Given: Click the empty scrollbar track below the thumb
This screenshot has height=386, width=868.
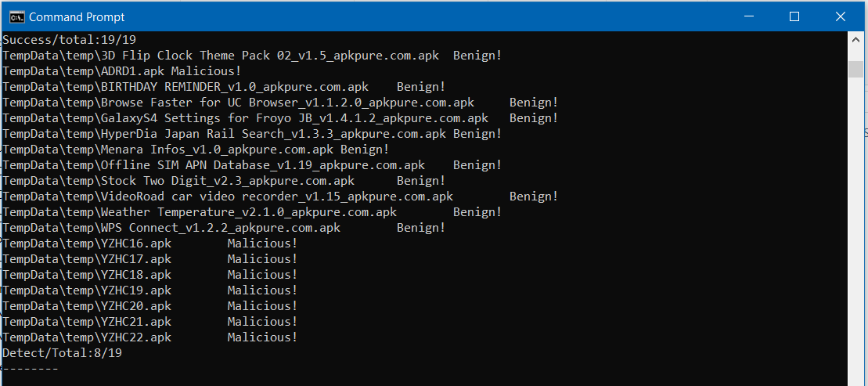Looking at the screenshot, I should tap(855, 235).
